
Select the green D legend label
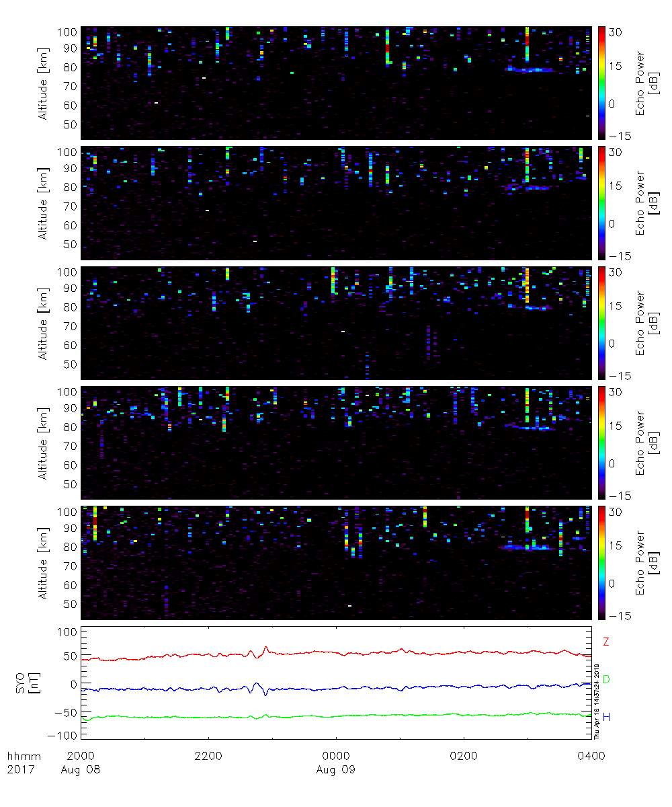606,679
